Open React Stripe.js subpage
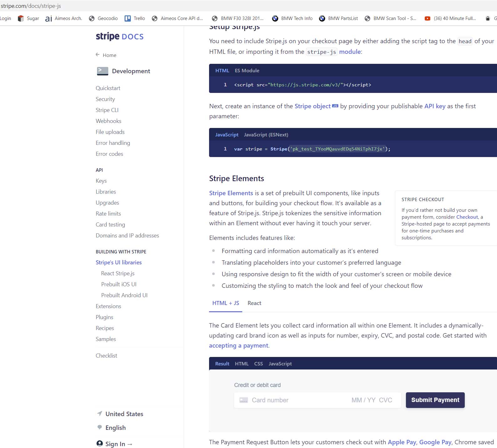The image size is (497, 448). pos(118,273)
